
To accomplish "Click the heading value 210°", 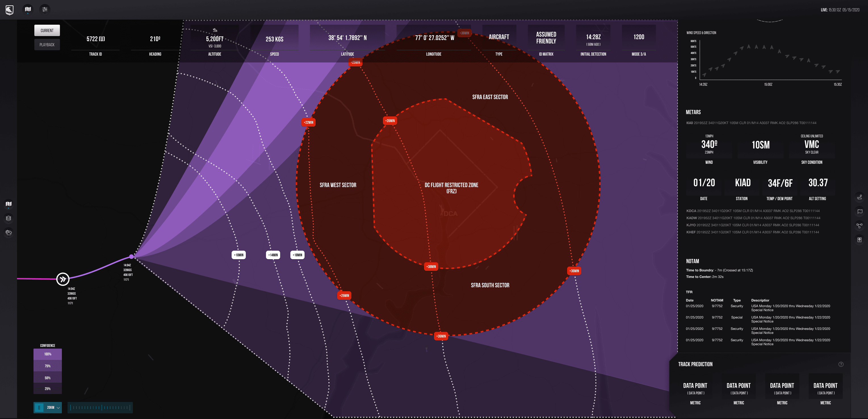I will [155, 39].
